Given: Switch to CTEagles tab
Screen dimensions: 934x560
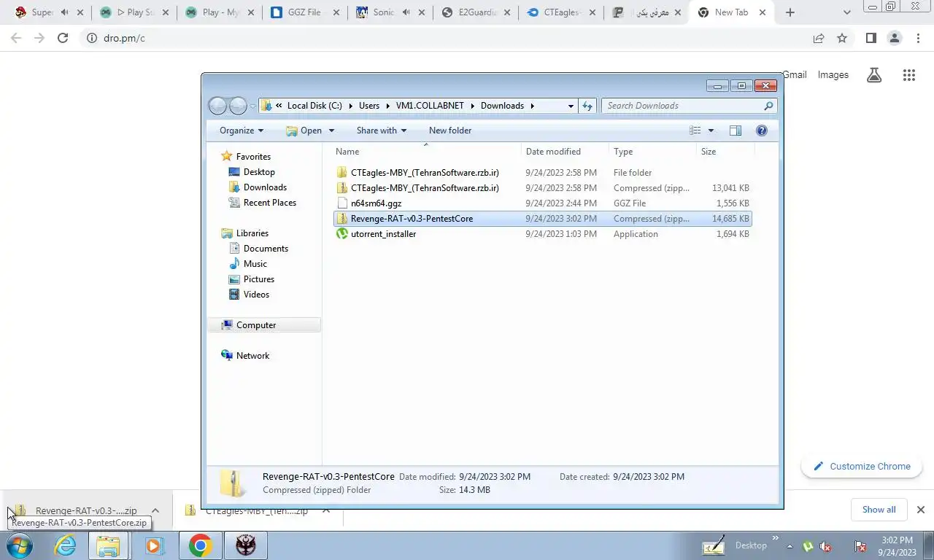Looking at the screenshot, I should click(561, 12).
